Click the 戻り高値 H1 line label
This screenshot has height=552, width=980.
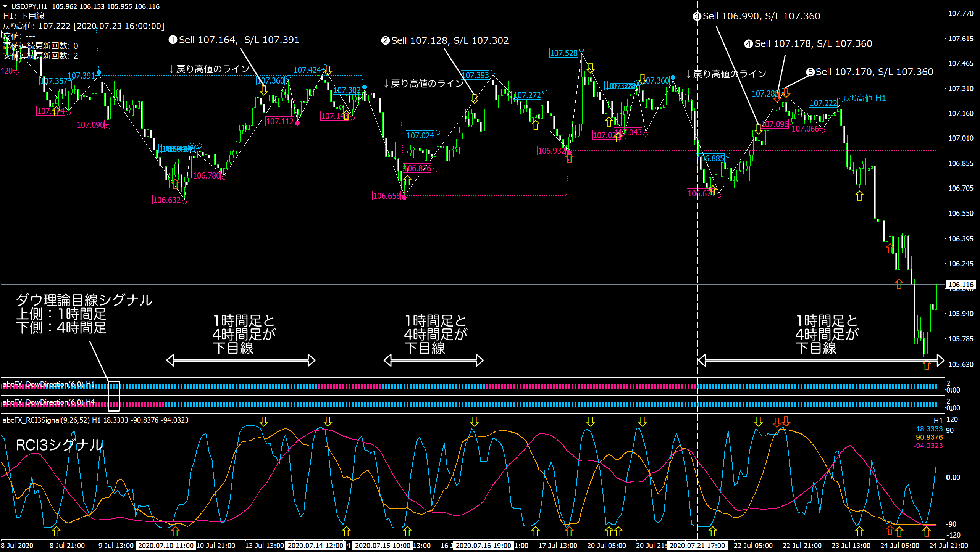coord(865,98)
